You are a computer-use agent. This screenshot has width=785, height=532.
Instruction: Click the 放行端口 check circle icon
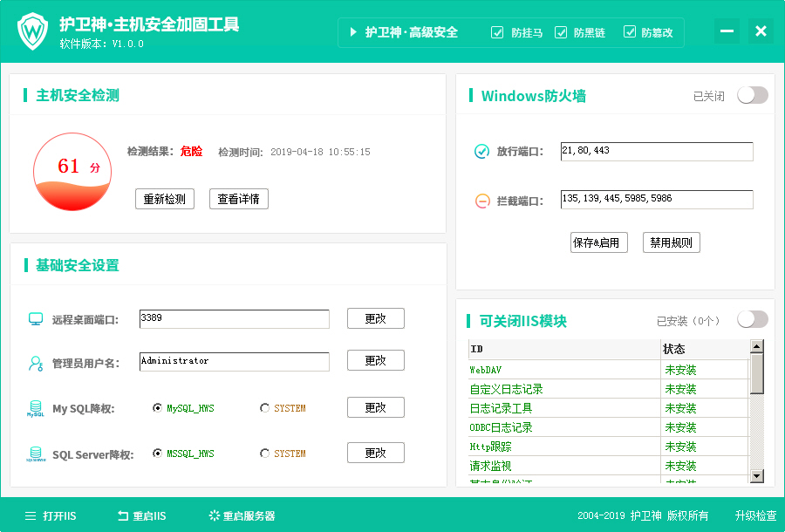tap(481, 151)
